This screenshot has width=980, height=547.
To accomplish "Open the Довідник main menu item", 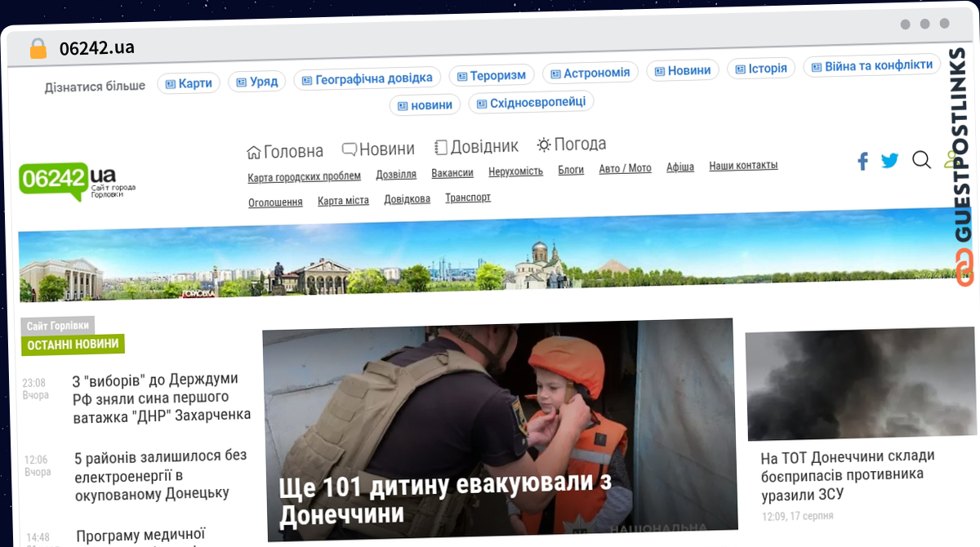I will coord(484,146).
